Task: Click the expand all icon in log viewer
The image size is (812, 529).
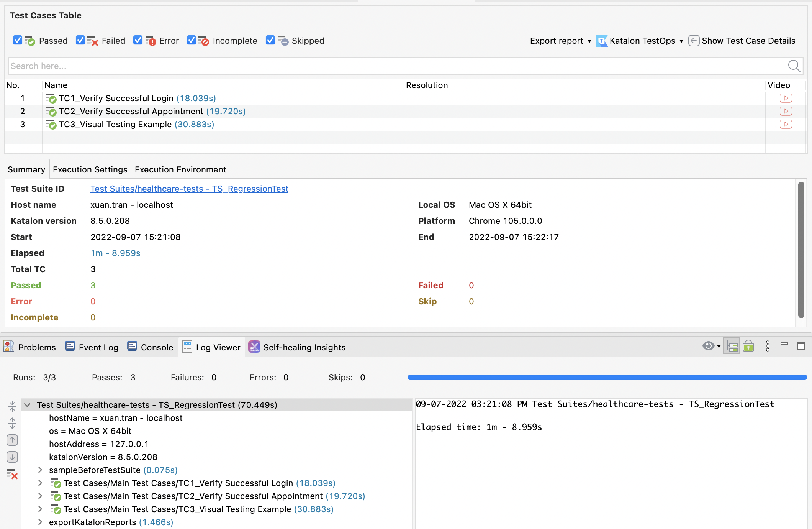Action: (x=12, y=423)
